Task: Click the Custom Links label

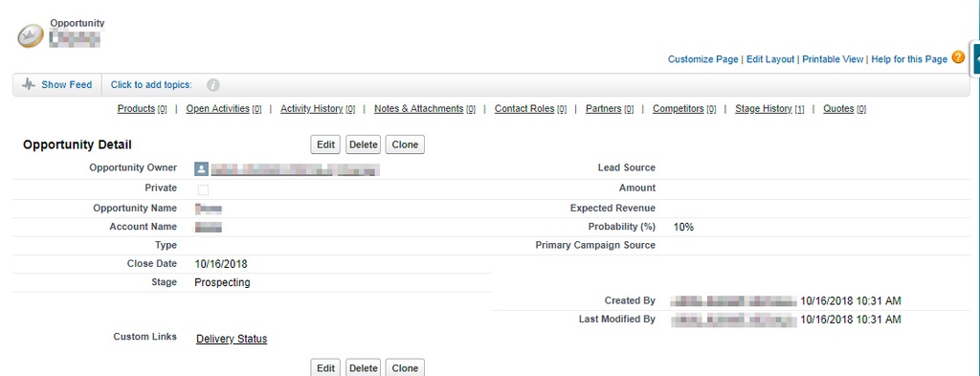Action: pyautogui.click(x=145, y=337)
